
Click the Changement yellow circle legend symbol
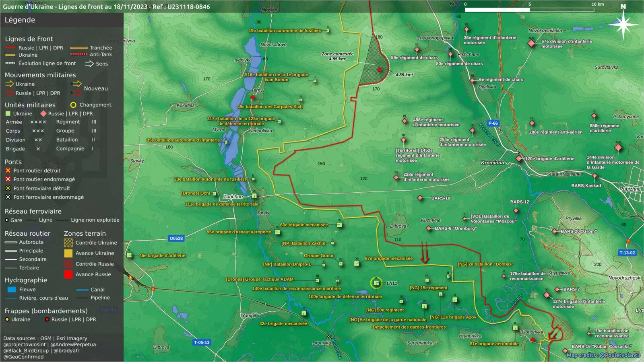coord(73,105)
